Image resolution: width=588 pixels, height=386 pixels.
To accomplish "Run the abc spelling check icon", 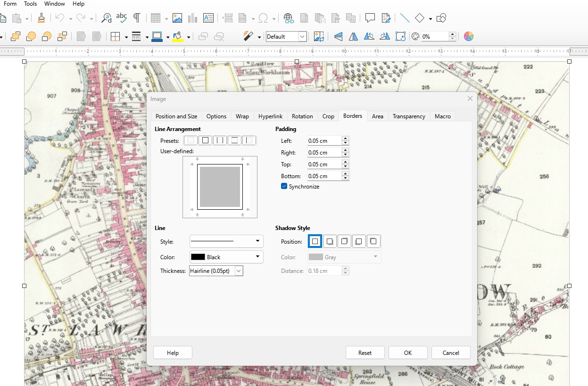I will pyautogui.click(x=122, y=18).
